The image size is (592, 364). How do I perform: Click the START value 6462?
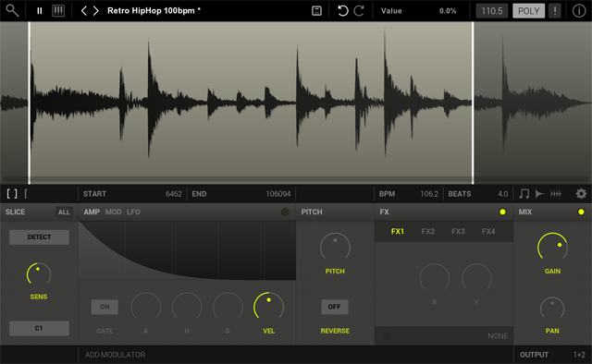pyautogui.click(x=174, y=194)
